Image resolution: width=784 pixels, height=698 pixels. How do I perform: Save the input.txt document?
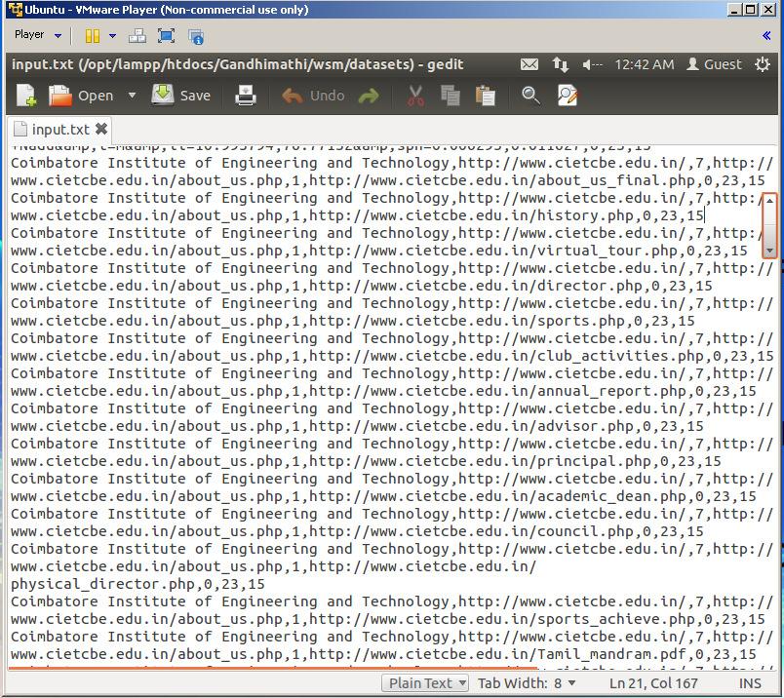tap(181, 95)
